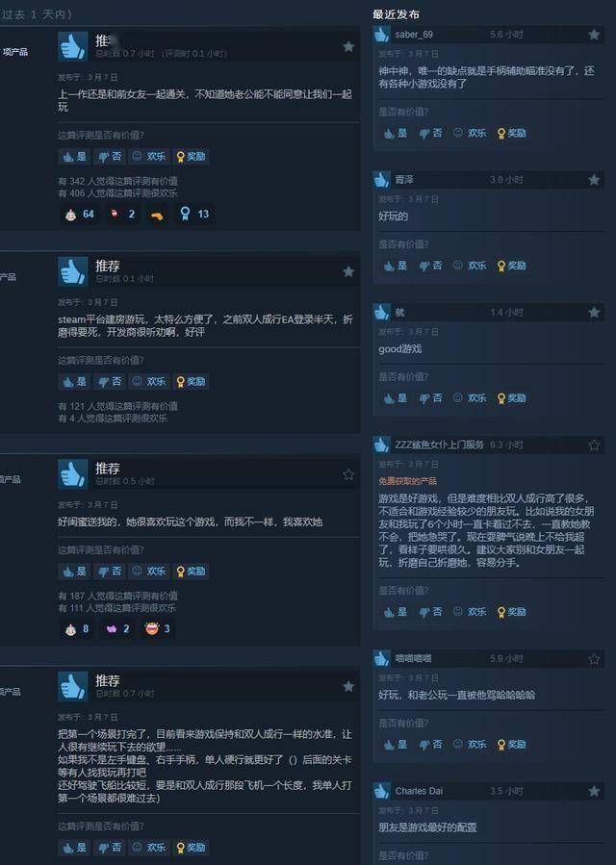The image size is (616, 865).
Task: Vote 是 on the good游戏 review
Action: click(x=396, y=397)
